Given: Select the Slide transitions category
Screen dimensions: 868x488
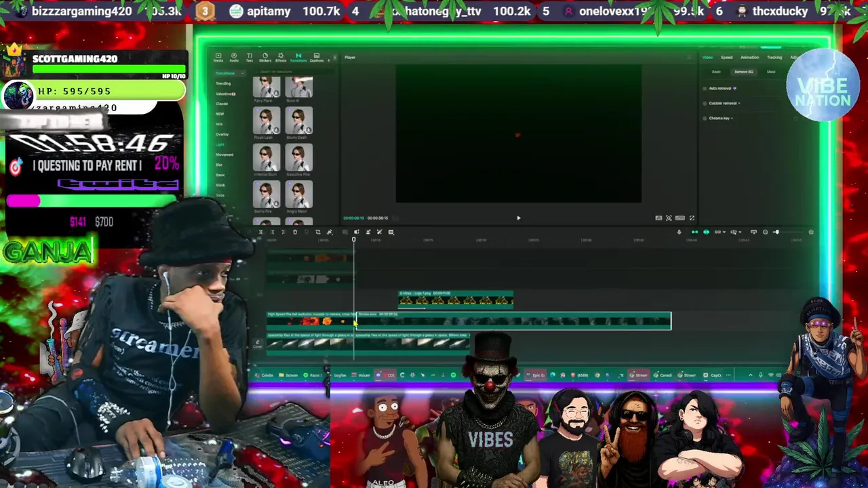Looking at the screenshot, I should (220, 195).
